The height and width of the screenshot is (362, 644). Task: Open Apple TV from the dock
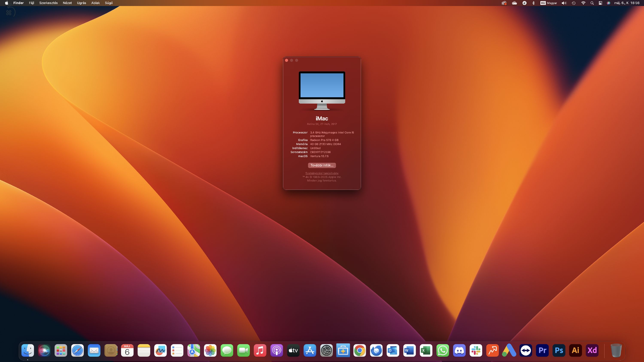click(x=293, y=350)
